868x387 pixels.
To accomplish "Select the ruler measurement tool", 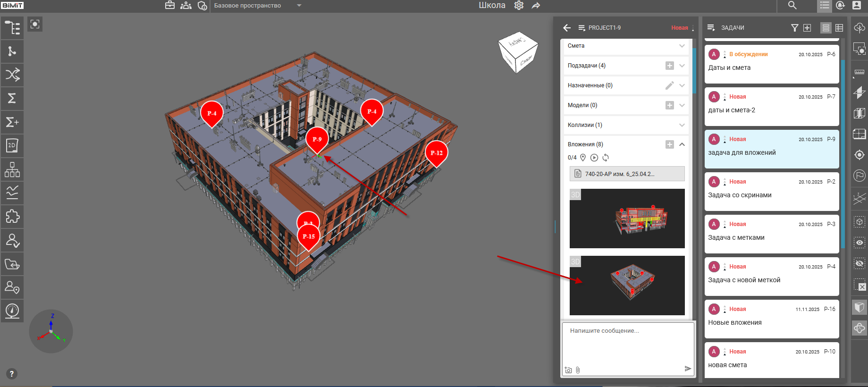I will click(859, 72).
